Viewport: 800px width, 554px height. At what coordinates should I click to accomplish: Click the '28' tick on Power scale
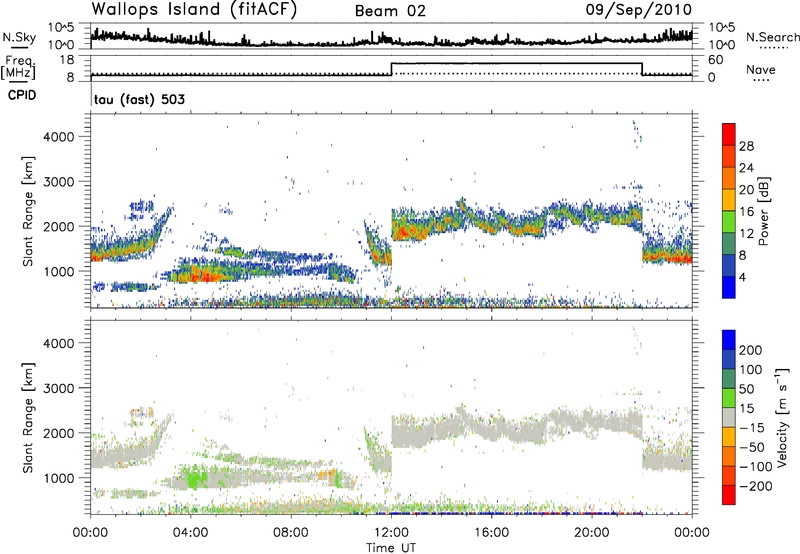pos(746,146)
